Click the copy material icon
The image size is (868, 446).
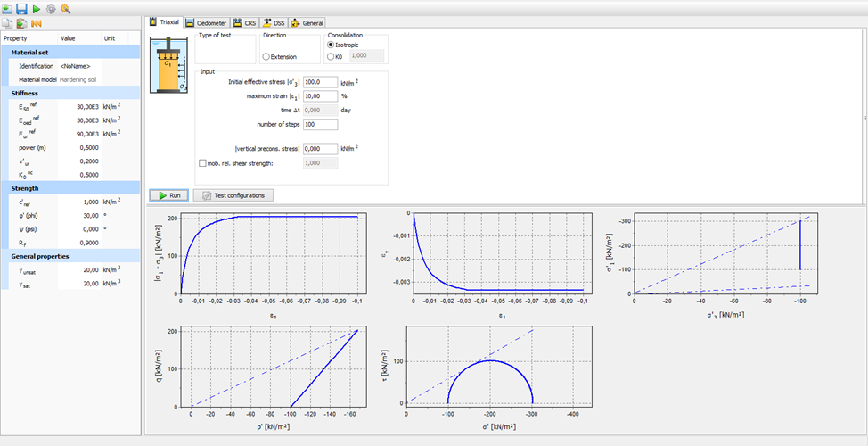7,22
